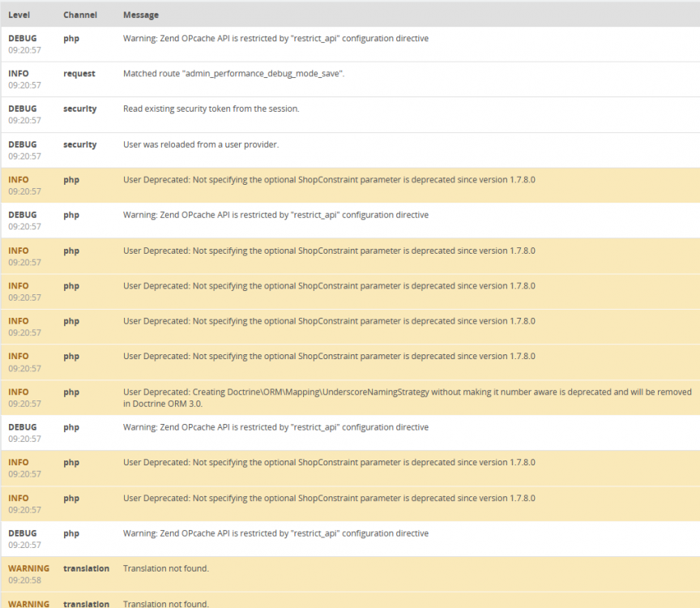Click the Message column header
Viewport: 700px width, 608px height.
[140, 15]
